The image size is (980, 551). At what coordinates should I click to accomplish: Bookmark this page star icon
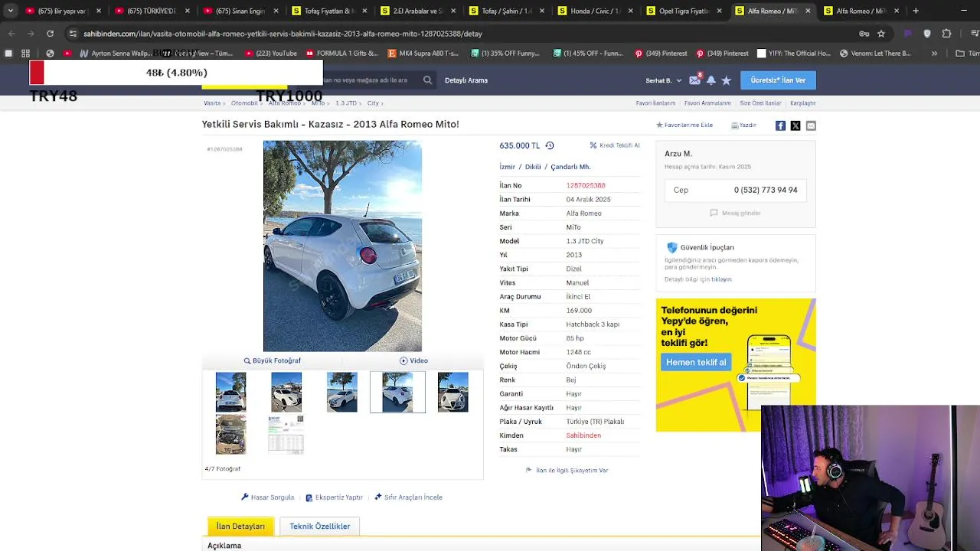[x=881, y=34]
